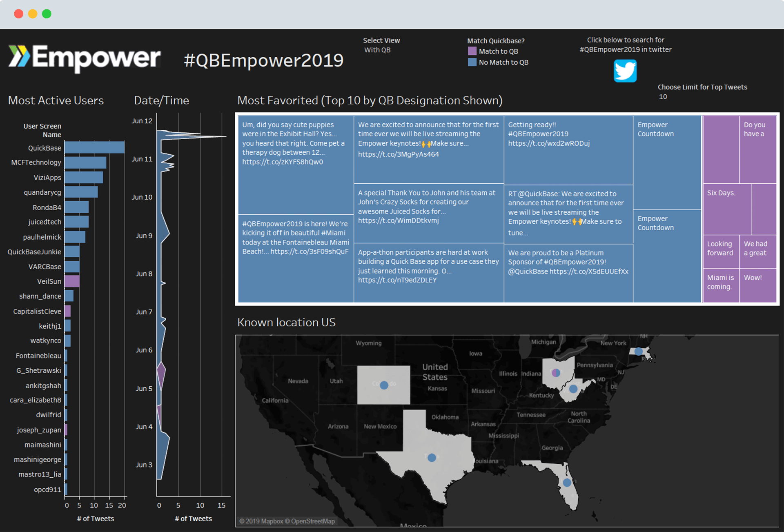Click the purple Jun 5-6 timeline area

pos(161,375)
